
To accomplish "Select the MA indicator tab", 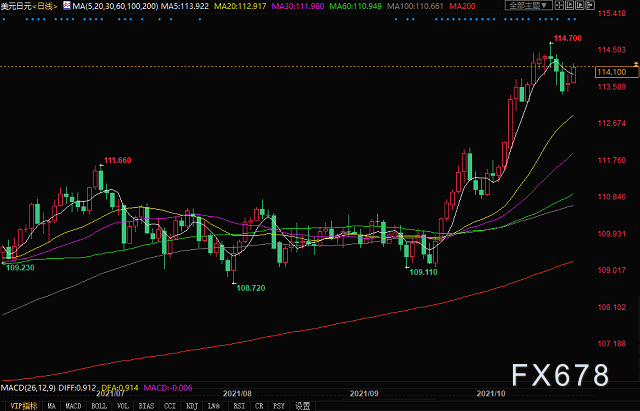I will click(x=51, y=406).
